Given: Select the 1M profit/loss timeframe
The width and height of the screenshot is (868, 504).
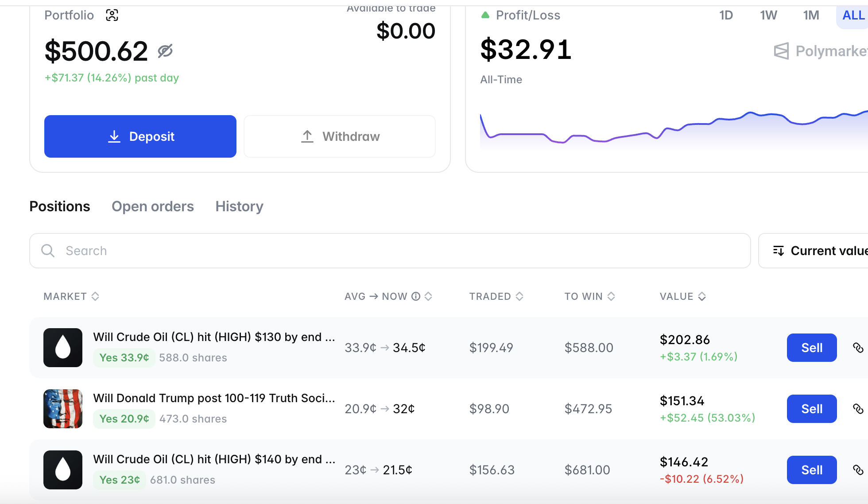Looking at the screenshot, I should coord(811,16).
